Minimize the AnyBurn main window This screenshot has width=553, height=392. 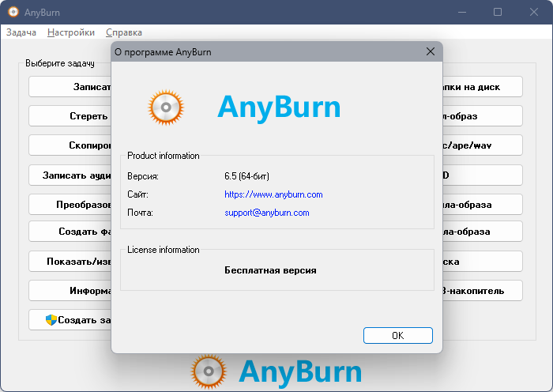[462, 12]
